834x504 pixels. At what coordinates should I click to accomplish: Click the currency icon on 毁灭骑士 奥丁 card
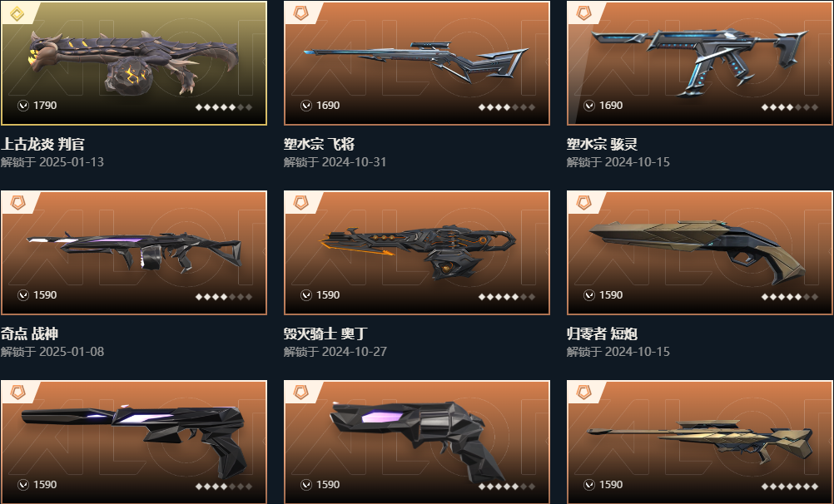coord(305,295)
